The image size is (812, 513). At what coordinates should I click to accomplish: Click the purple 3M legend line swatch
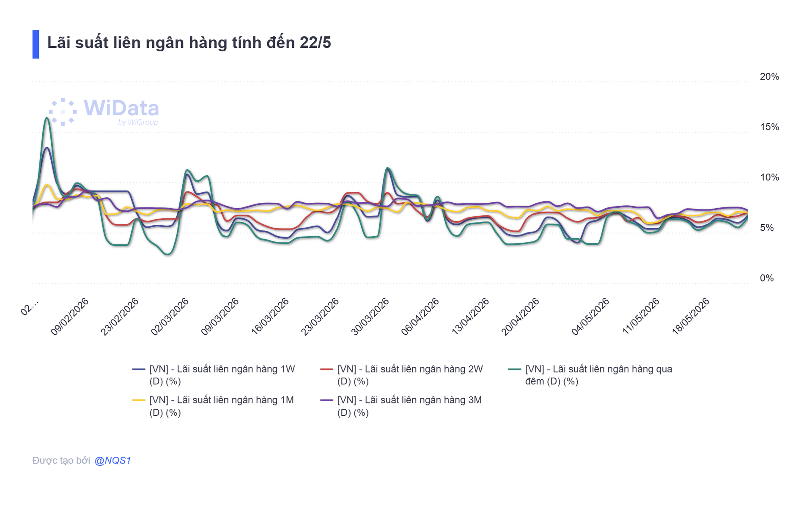click(x=326, y=400)
